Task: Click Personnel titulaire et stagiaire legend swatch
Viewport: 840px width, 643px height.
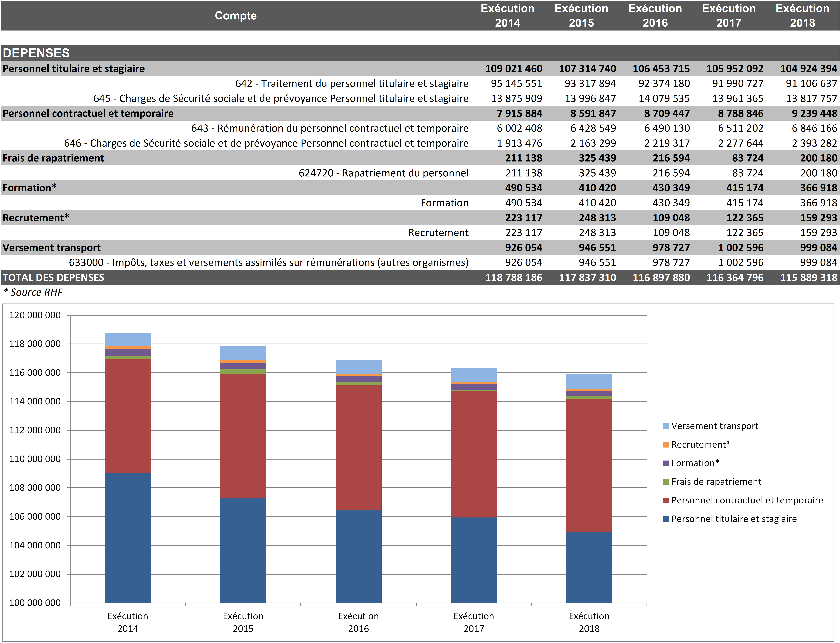Action: (666, 519)
